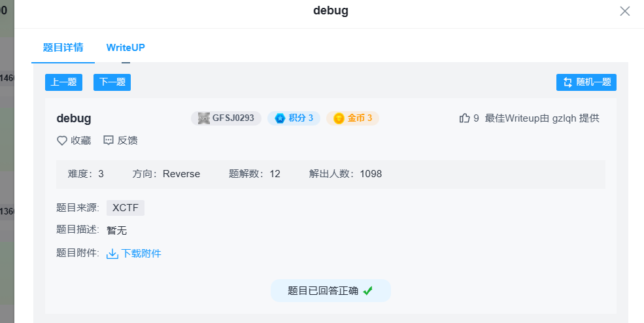The width and height of the screenshot is (644, 323).
Task: Click the 题目已回答正确 status banner
Action: [x=324, y=291]
